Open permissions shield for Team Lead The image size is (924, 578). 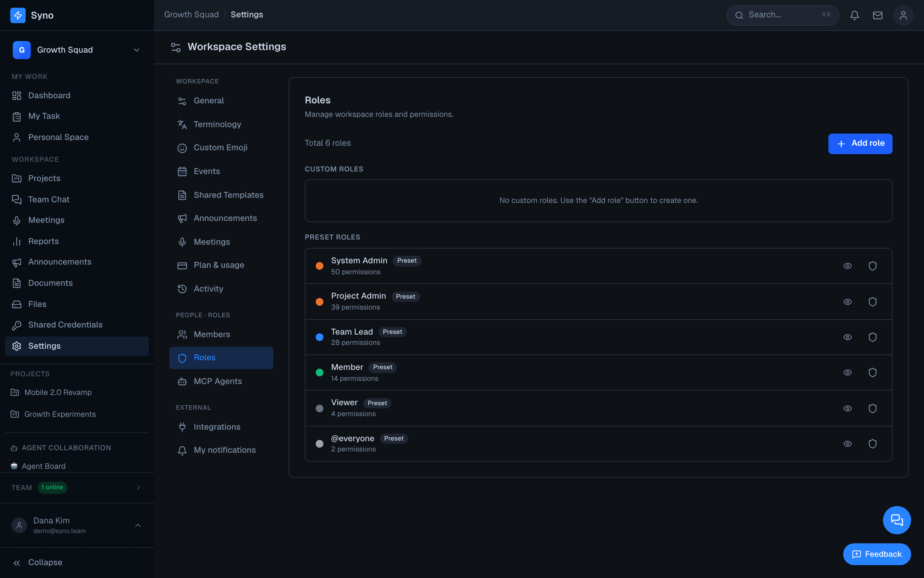tap(872, 337)
